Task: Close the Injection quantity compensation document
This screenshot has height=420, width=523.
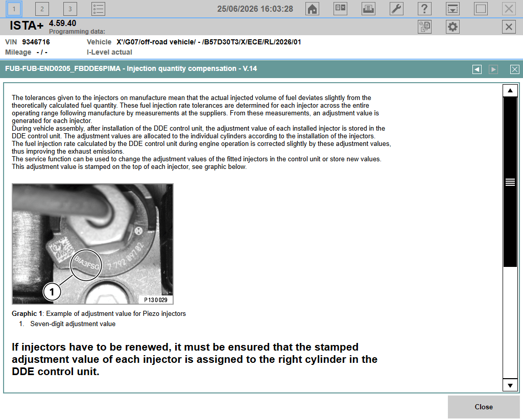Action: 514,69
